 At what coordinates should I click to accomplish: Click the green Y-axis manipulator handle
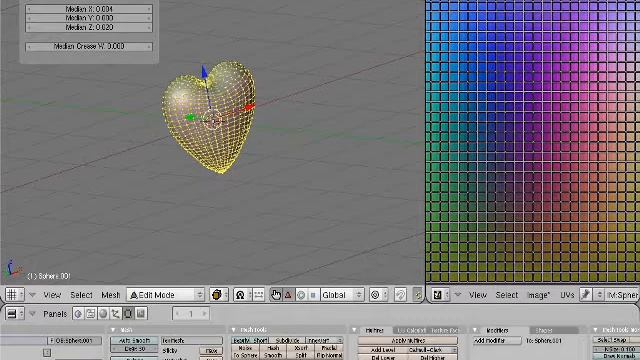190,118
